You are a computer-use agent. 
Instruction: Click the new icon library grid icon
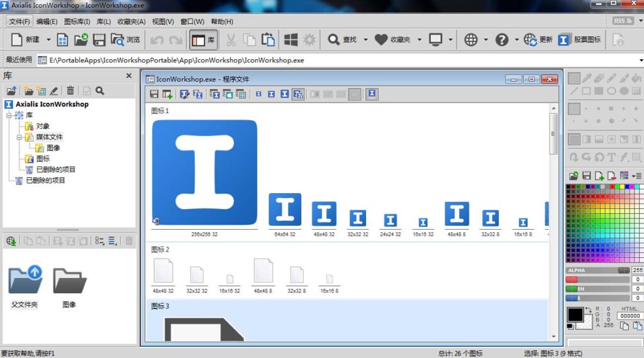[x=62, y=40]
